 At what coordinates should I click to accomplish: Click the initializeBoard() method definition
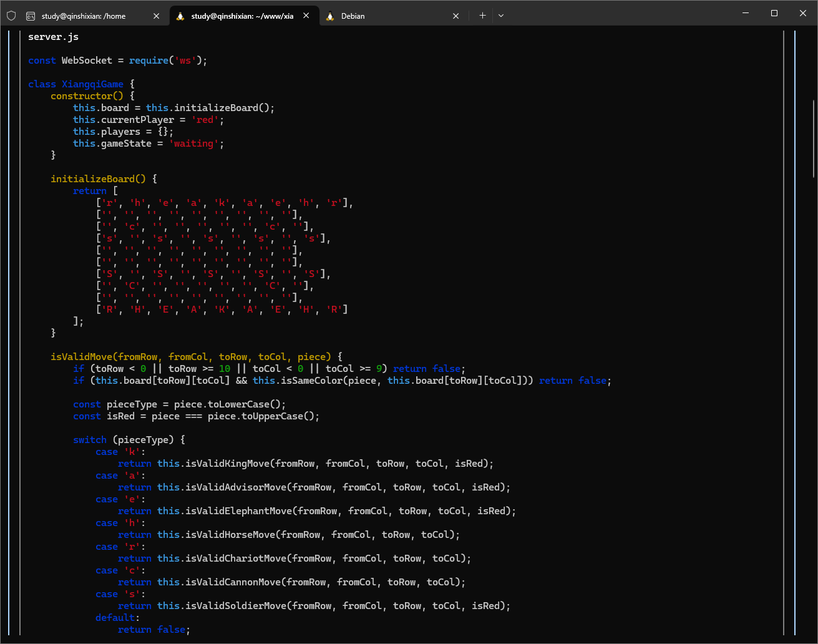click(x=98, y=179)
